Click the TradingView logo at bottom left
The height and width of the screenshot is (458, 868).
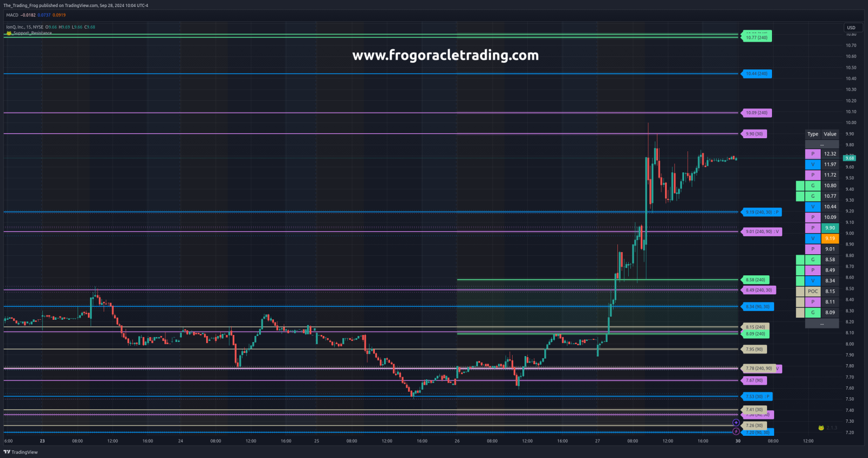(x=21, y=452)
